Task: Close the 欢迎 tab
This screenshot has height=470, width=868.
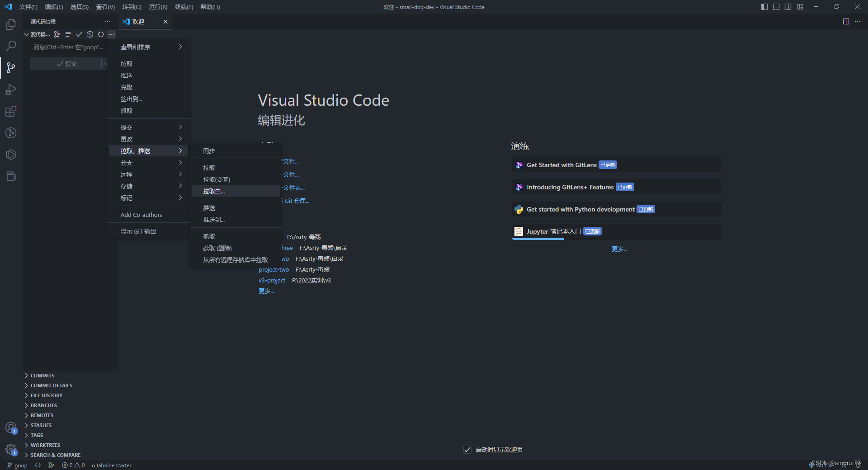Action: click(x=165, y=22)
